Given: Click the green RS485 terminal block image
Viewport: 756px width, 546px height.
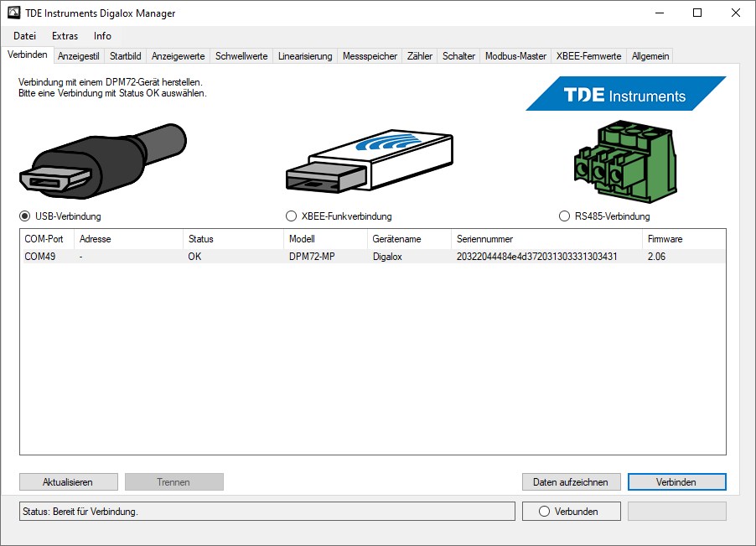Looking at the screenshot, I should (625, 162).
